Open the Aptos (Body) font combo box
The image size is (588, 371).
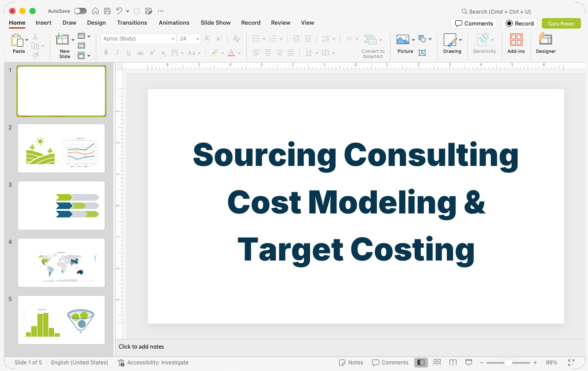coord(139,39)
